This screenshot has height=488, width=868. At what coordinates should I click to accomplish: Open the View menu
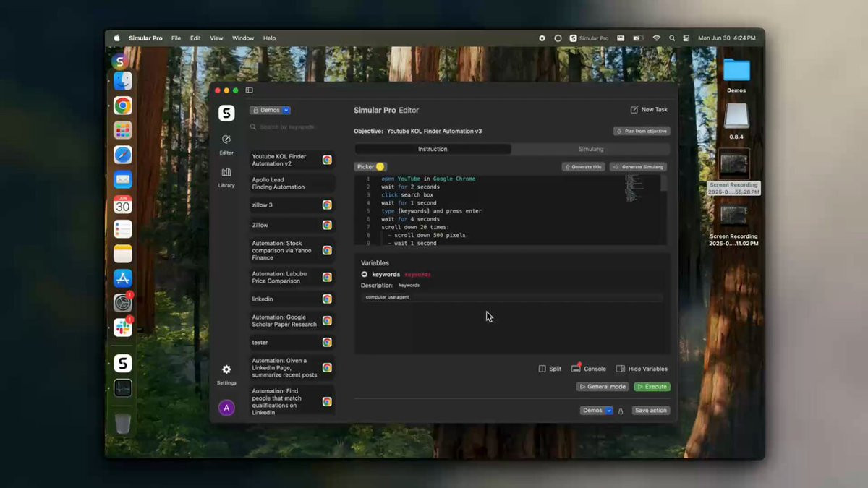216,38
